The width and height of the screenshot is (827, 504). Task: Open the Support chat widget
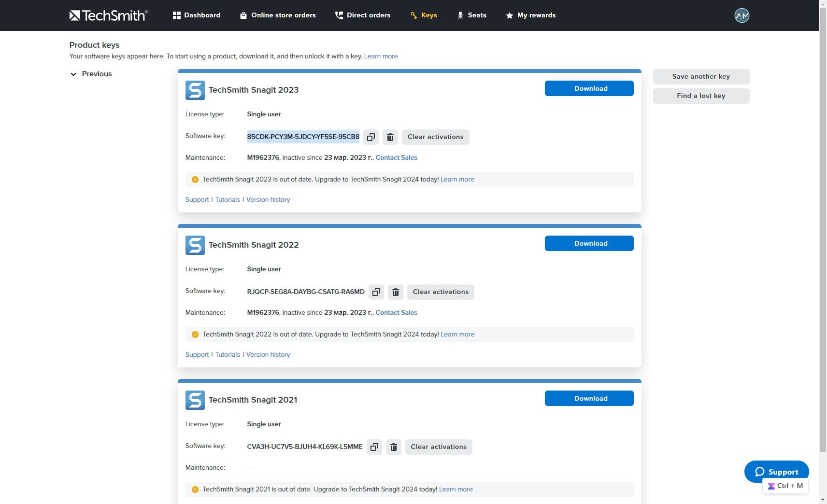777,472
